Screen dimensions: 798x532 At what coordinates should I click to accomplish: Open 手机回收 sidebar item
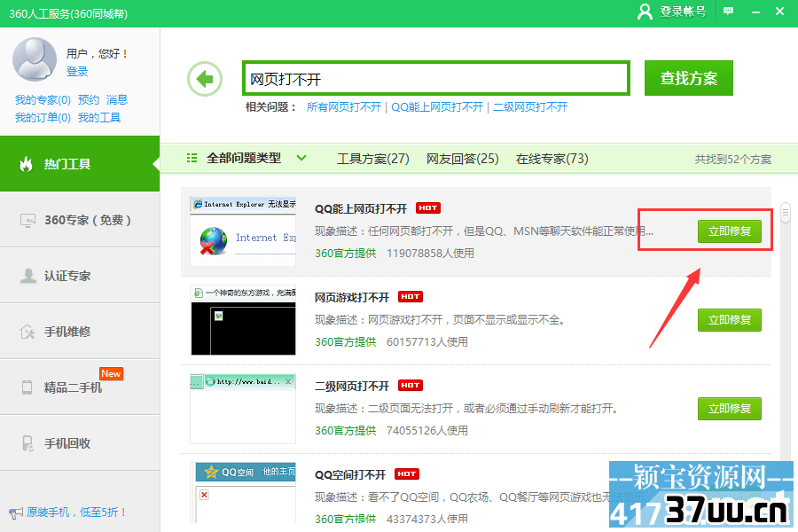point(80,443)
